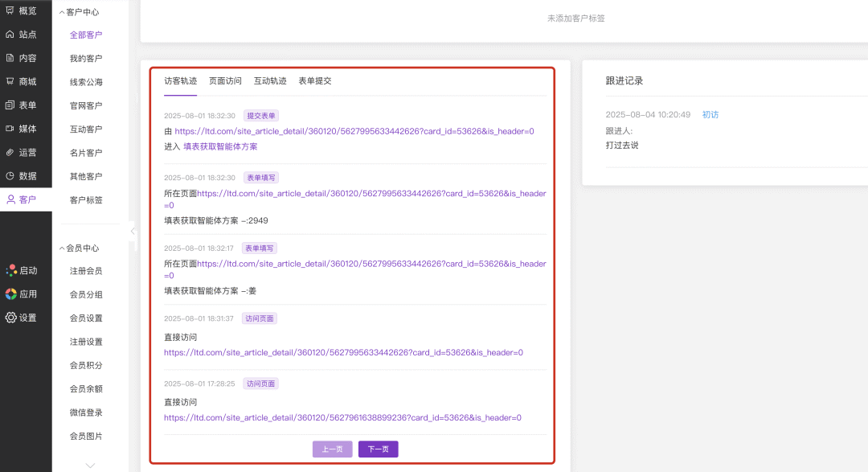Open the 数据 data chart icon

click(10, 176)
